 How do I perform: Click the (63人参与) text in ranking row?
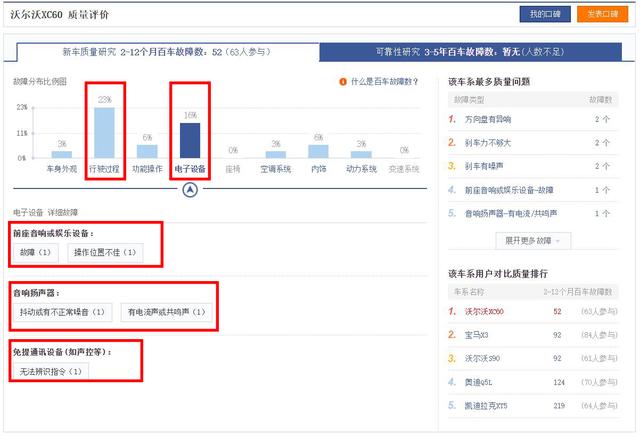point(599,311)
